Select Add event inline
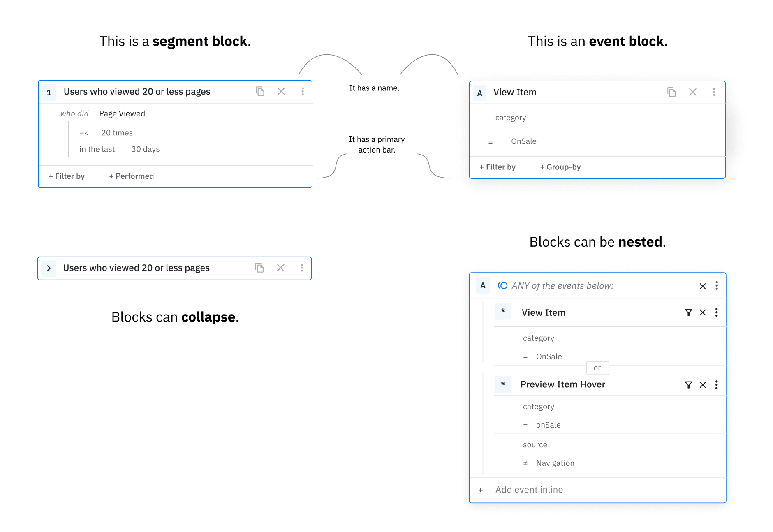The image size is (773, 532). click(x=529, y=490)
